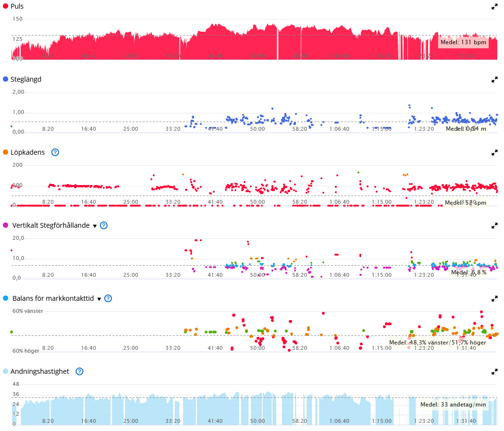Screen dimensions: 504x431
Task: Click the 25:00 time label in Löpkadens chart
Action: tap(131, 202)
